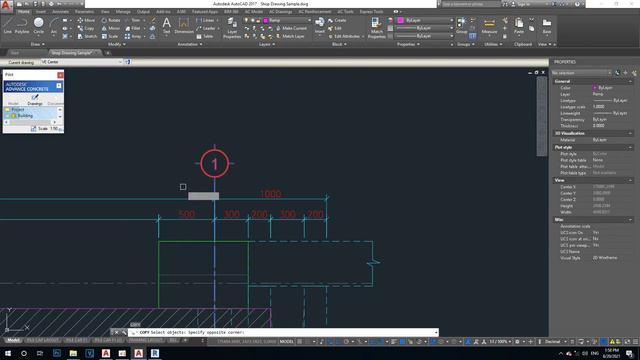
Task: Expand the Draw panel
Action: 38,44
